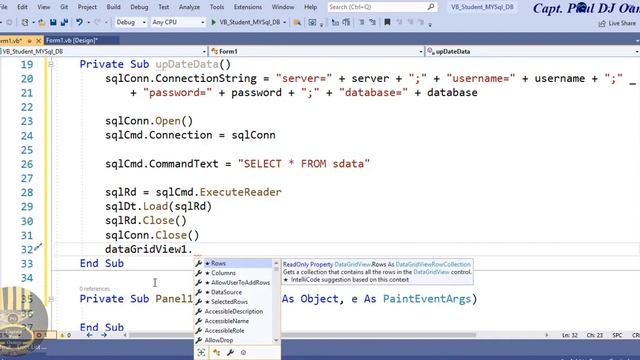This screenshot has height=360, width=640.
Task: Navigate backward with left arrow in status strip
Action: coord(90,335)
